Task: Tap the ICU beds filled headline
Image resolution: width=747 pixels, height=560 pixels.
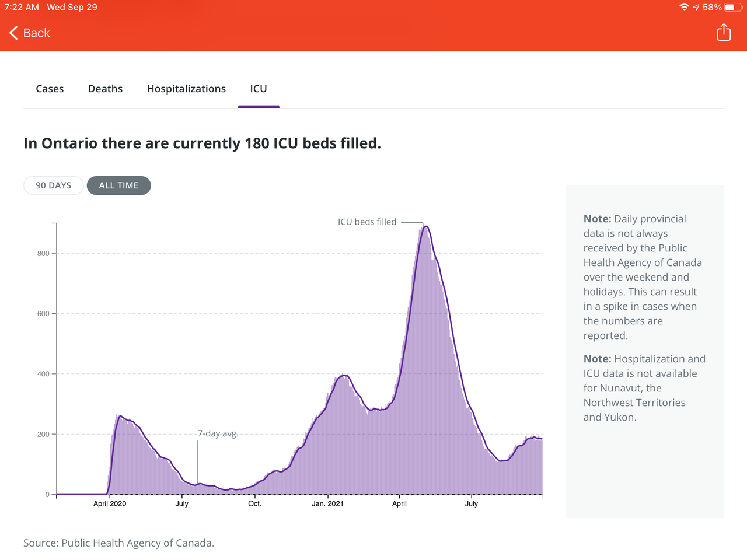Action: pos(203,143)
